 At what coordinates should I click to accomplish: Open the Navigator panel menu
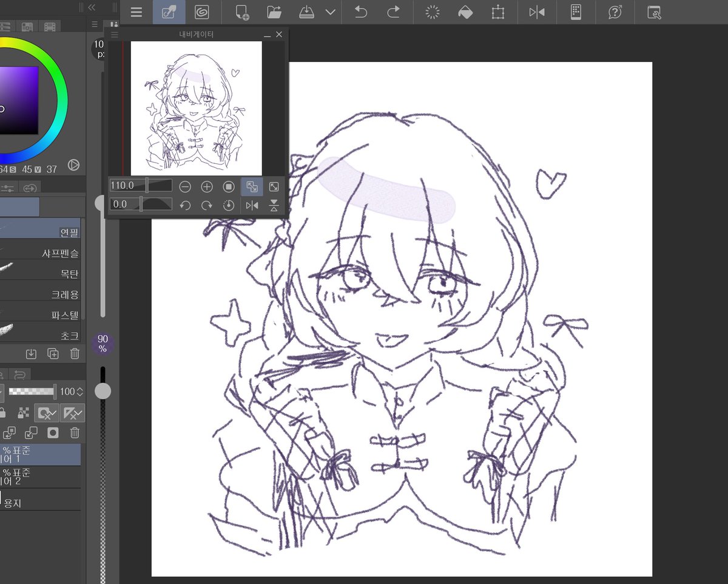(x=114, y=35)
